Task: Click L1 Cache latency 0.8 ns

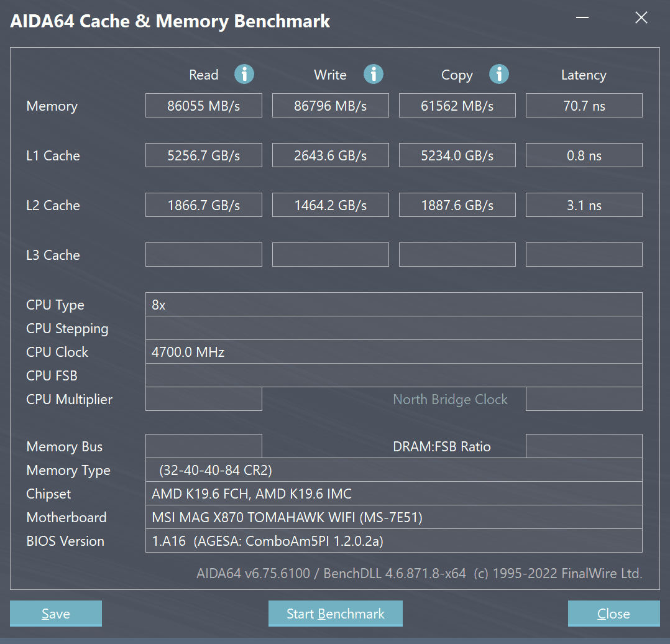Action: (x=584, y=155)
